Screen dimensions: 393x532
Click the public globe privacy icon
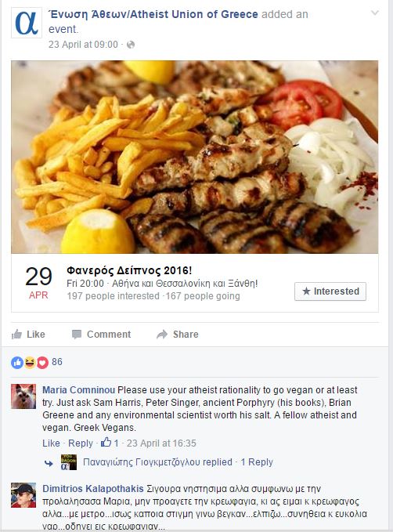tap(131, 45)
